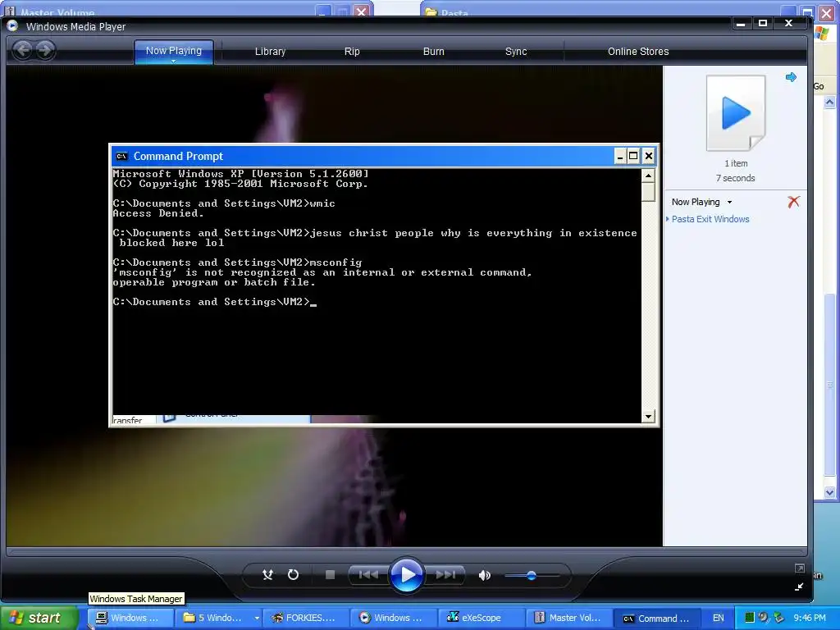Viewport: 840px width, 630px height.
Task: Switch to FORKIES taskbar button
Action: pos(306,618)
